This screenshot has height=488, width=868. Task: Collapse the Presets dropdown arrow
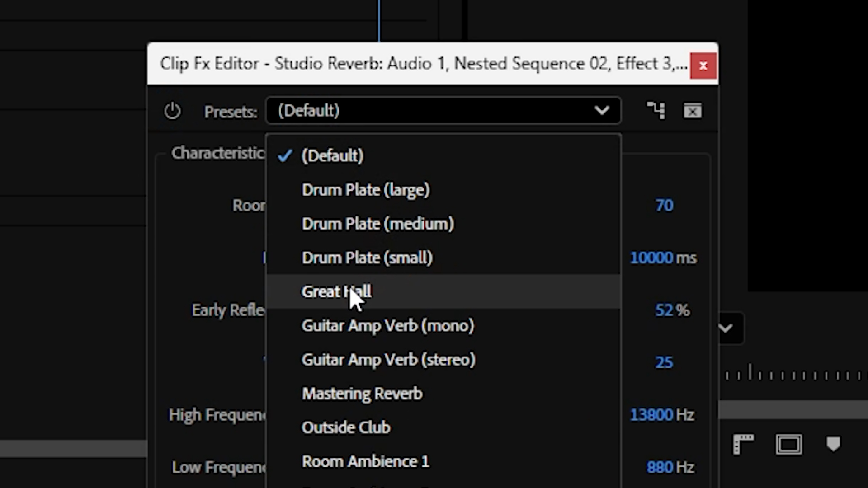[x=602, y=111]
